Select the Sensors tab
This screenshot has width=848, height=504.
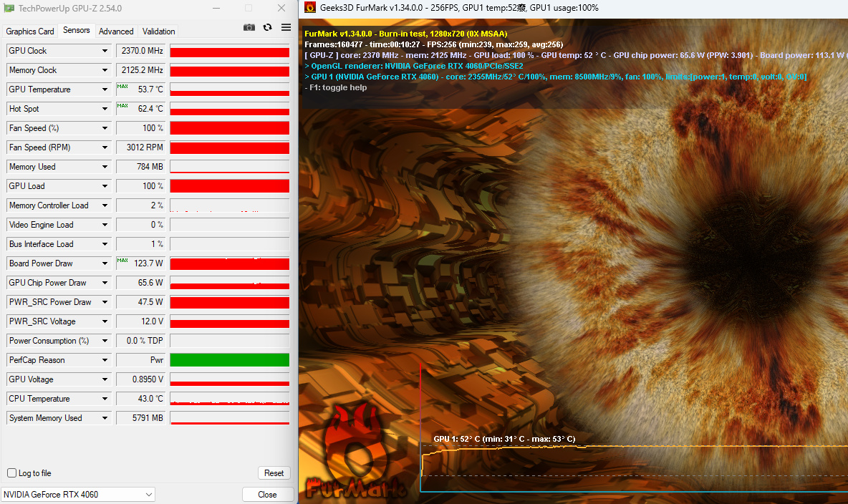[x=76, y=30]
